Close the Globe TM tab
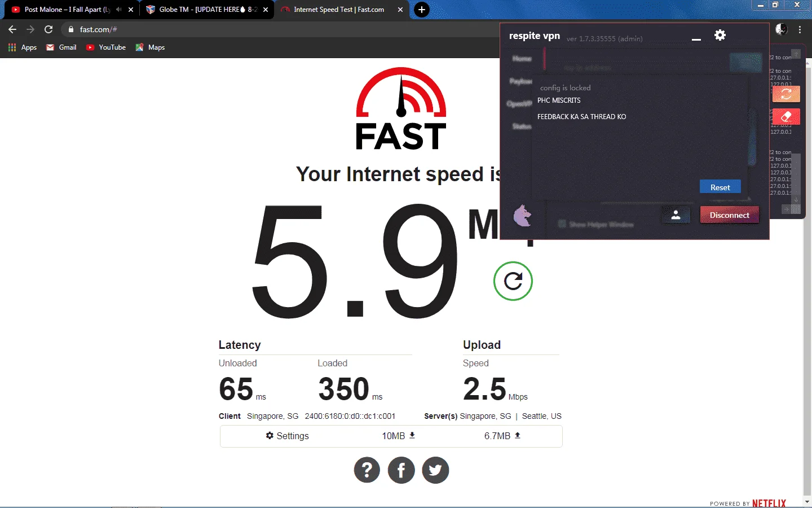 [266, 10]
